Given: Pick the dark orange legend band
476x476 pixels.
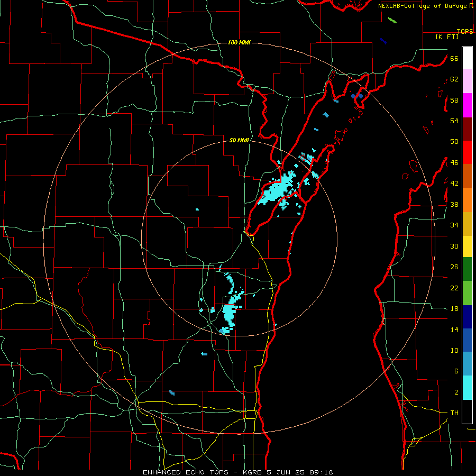Looking at the screenshot, I should coord(467,176).
